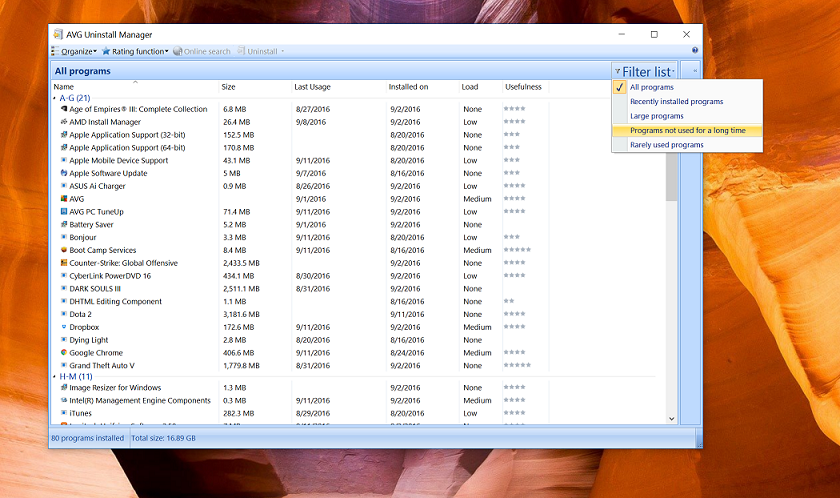Click the Apple Software Update icon
This screenshot has height=498, width=840.
click(x=64, y=173)
